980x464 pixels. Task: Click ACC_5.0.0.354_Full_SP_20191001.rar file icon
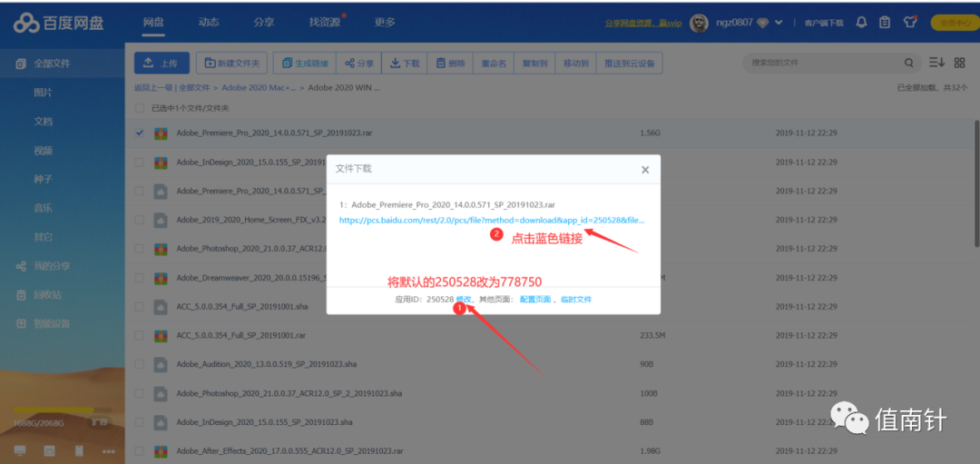coord(162,335)
